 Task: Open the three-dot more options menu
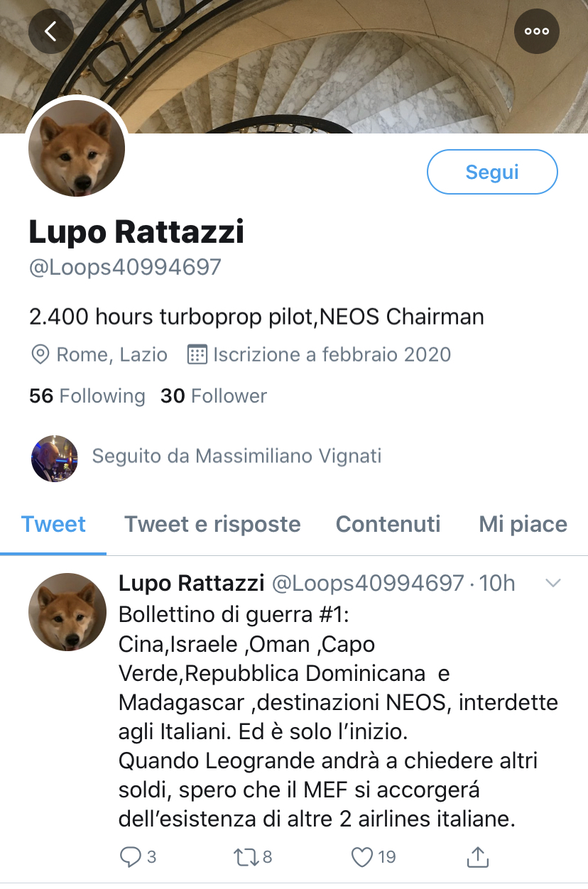536,31
